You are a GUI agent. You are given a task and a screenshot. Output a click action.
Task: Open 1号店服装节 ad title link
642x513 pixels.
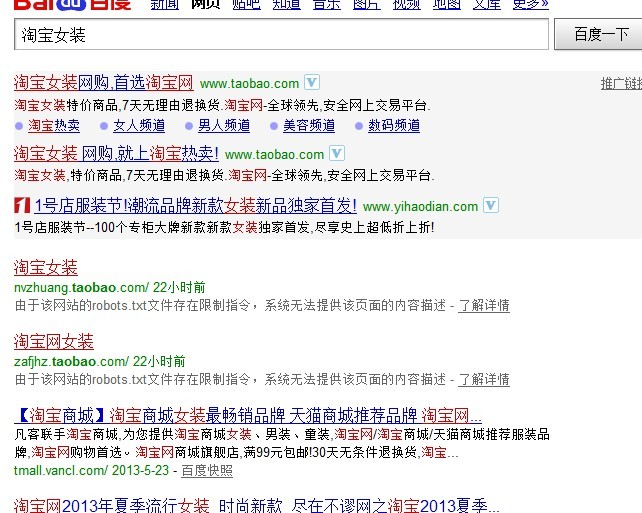click(195, 206)
